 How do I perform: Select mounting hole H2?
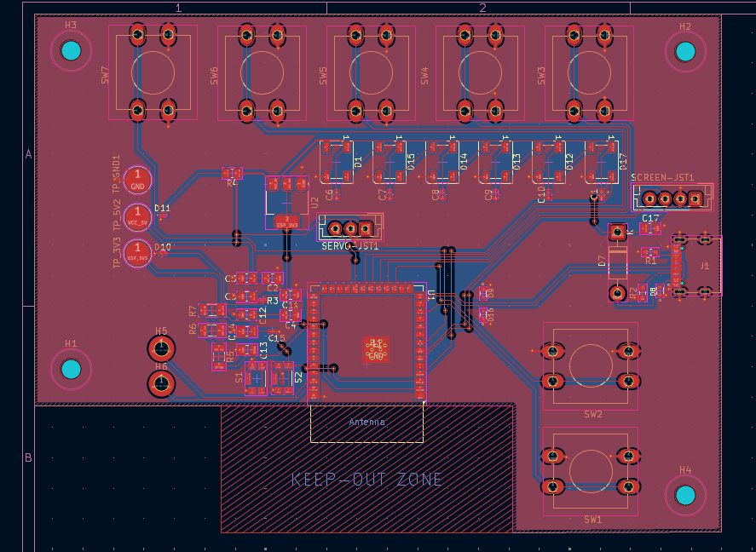(685, 52)
